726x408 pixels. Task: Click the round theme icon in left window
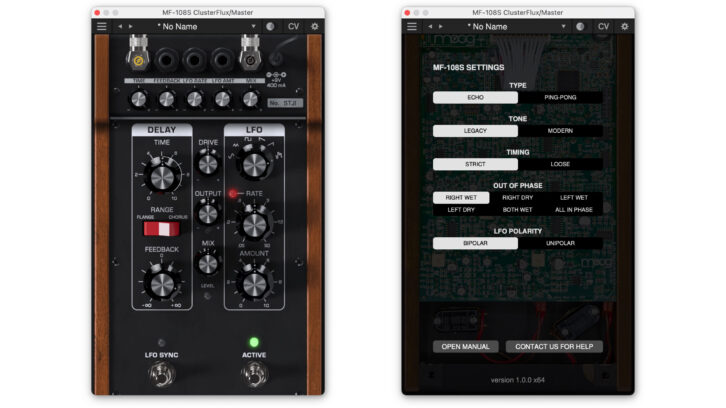270,26
